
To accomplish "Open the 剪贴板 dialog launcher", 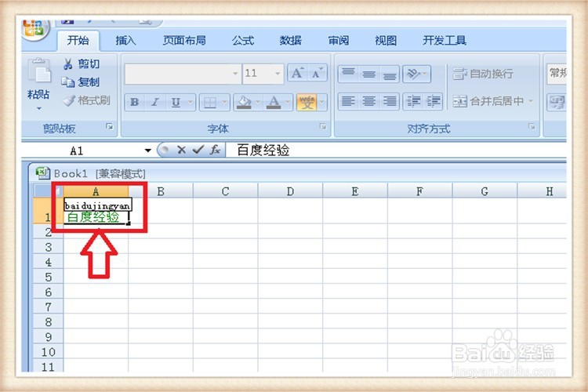I will (x=109, y=127).
